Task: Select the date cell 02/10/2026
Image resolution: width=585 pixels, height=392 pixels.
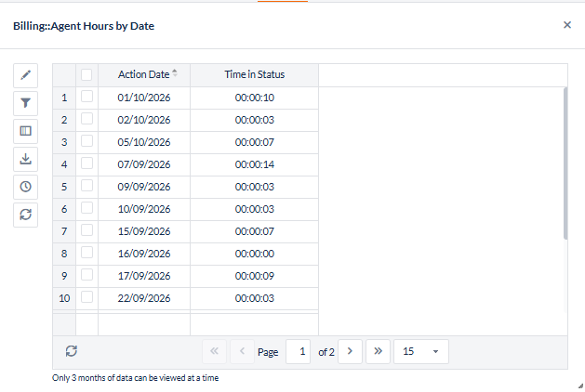Action: click(x=144, y=120)
